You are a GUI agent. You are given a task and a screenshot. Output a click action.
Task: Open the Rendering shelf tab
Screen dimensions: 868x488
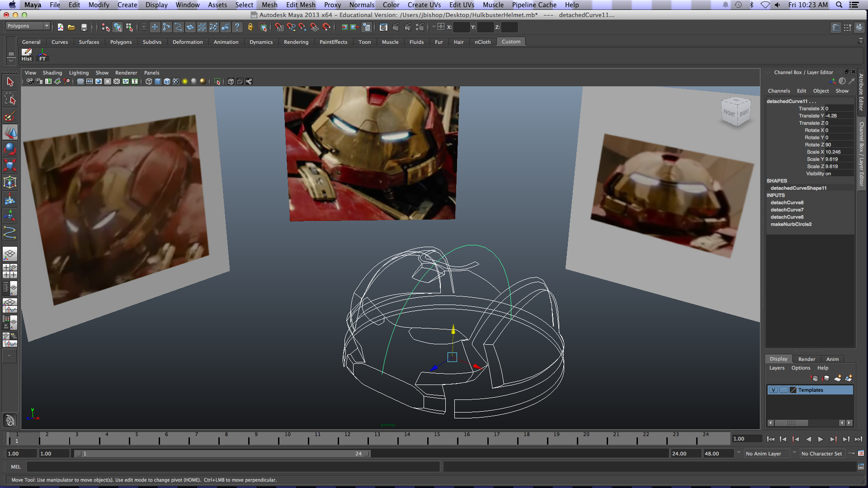(x=296, y=42)
